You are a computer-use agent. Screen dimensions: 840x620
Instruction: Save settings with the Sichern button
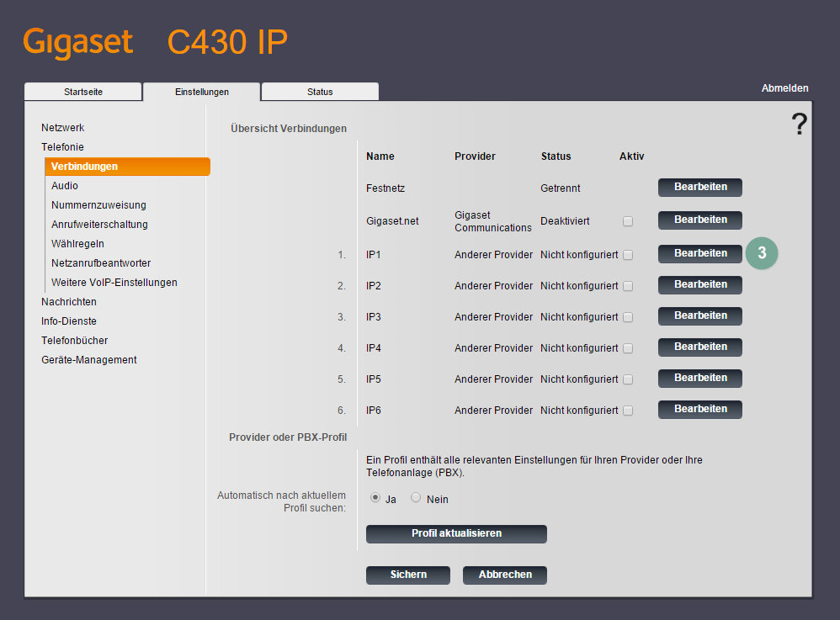[x=408, y=575]
